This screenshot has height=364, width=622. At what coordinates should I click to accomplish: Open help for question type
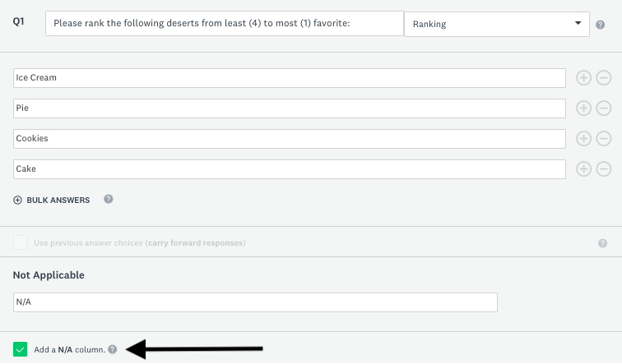(600, 25)
